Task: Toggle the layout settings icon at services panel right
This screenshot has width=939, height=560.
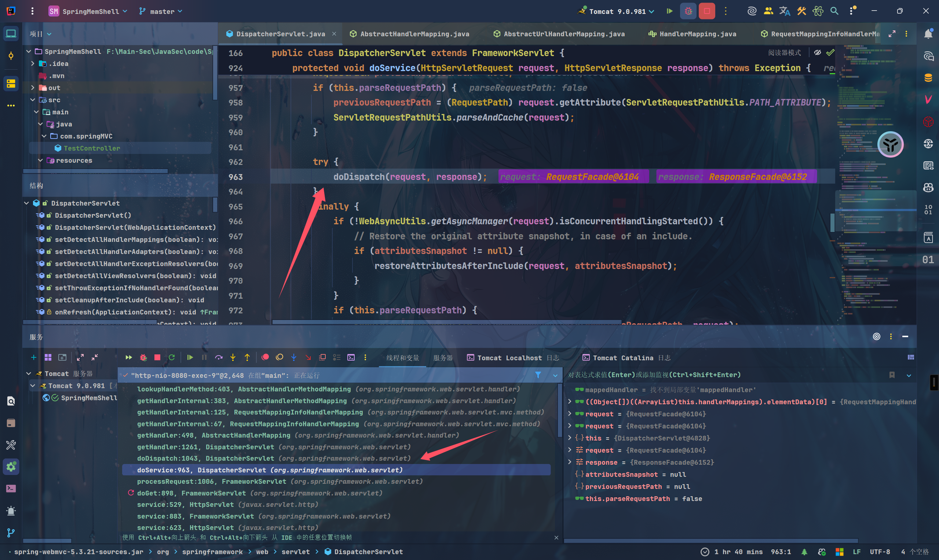Action: [911, 357]
